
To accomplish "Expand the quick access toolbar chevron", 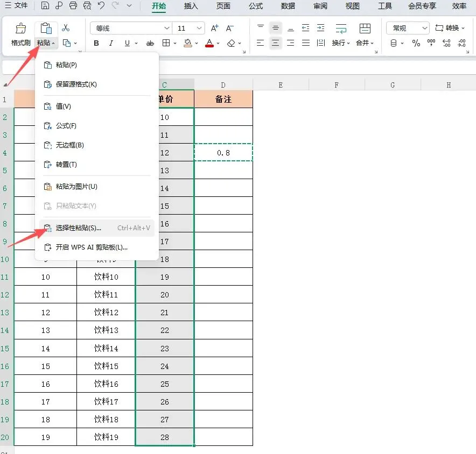I will pos(129,5).
